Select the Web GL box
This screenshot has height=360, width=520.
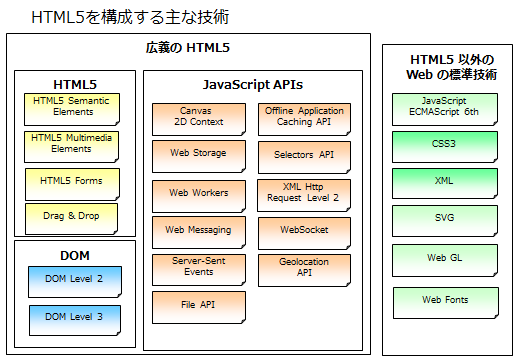click(x=445, y=260)
